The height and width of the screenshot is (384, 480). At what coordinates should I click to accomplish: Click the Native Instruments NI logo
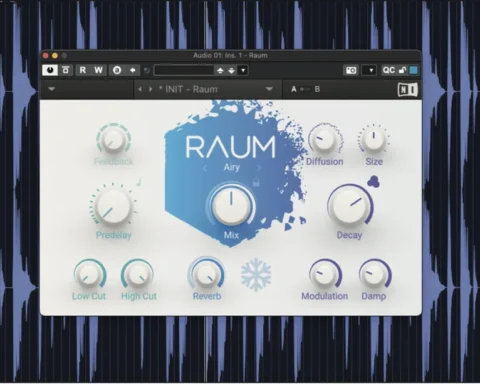[x=407, y=89]
